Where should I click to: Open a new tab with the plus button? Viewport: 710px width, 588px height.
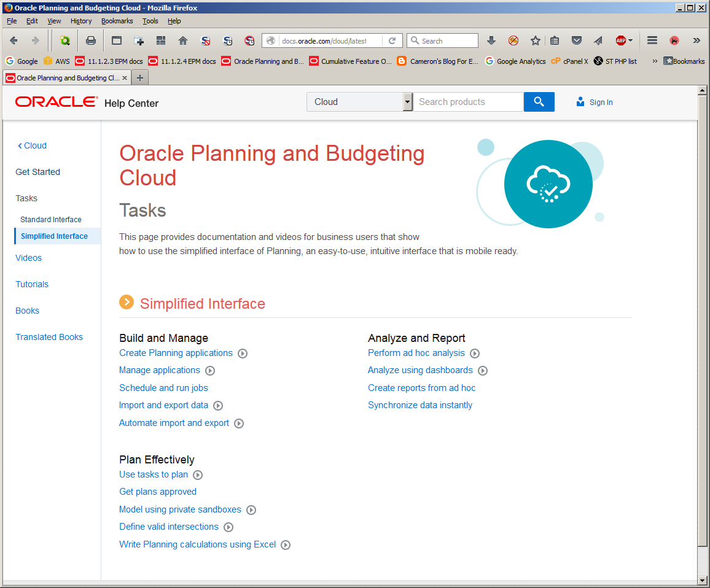[x=140, y=78]
